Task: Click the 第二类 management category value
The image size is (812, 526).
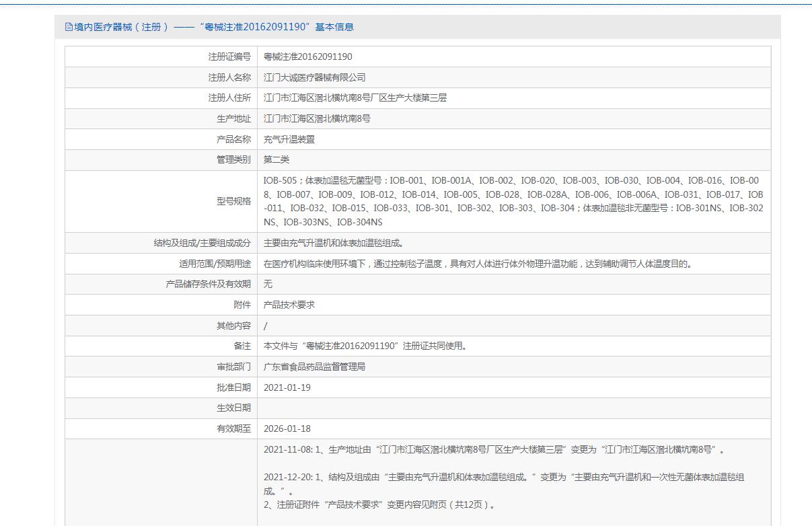Action: click(x=276, y=159)
